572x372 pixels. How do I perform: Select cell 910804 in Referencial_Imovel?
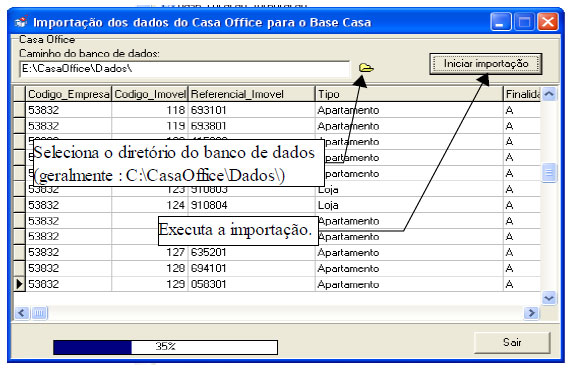click(x=251, y=205)
